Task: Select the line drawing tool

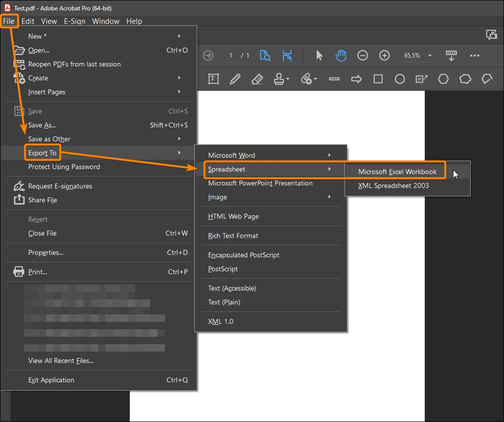Action: [335, 79]
